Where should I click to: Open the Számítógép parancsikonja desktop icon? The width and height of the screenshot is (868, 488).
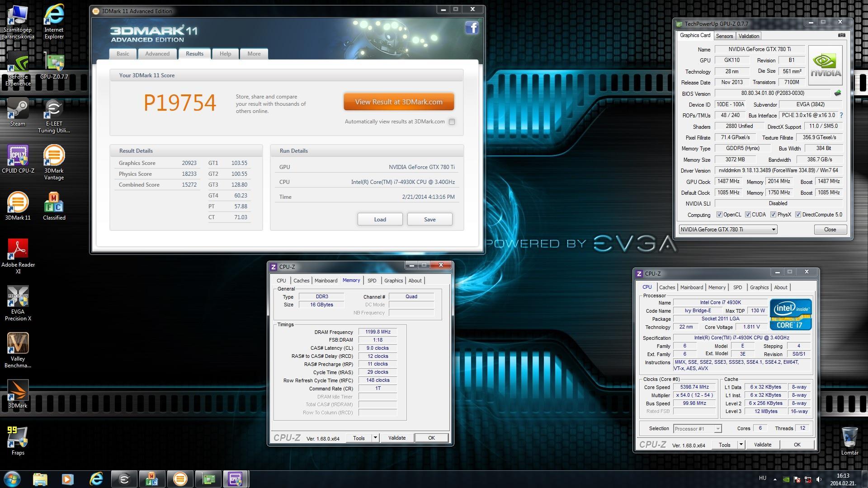click(x=18, y=21)
